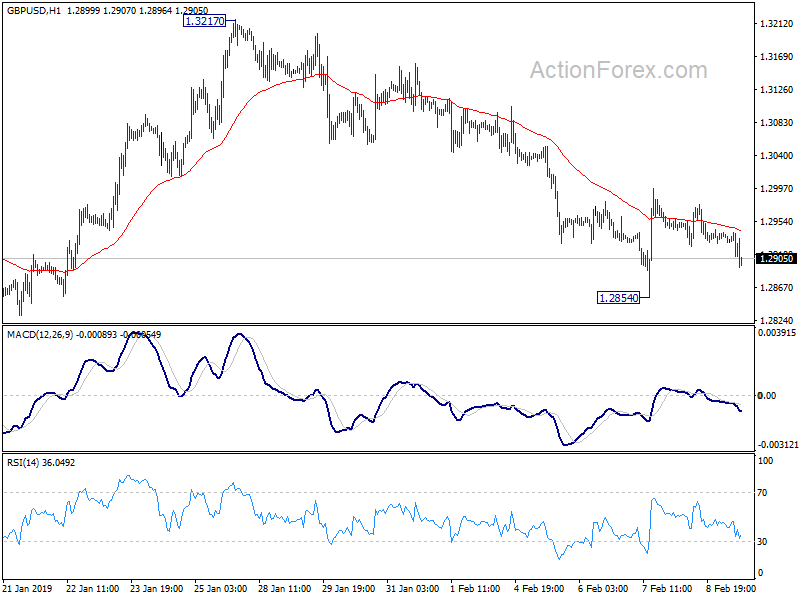Click the 1.32170 high price label
The image size is (800, 600).
click(204, 21)
